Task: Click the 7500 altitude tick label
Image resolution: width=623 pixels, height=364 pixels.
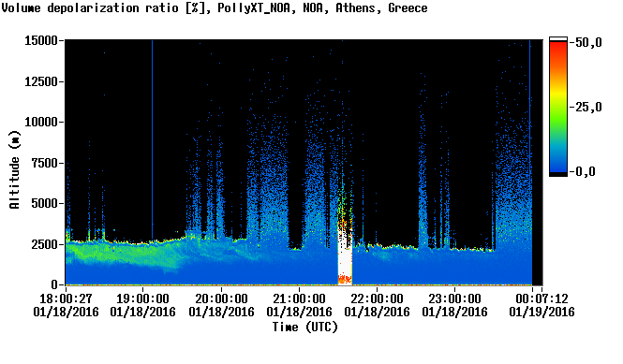Action: (x=44, y=163)
